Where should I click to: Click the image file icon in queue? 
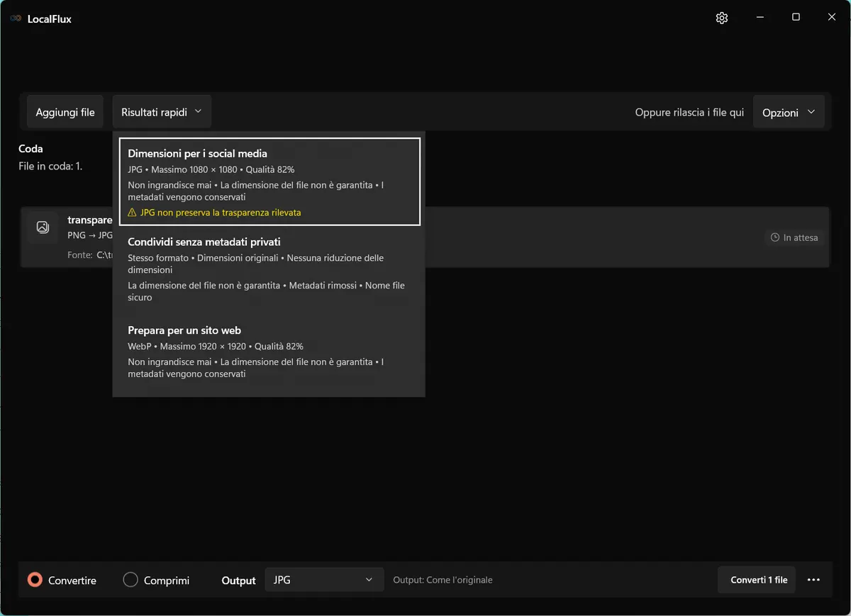point(43,228)
